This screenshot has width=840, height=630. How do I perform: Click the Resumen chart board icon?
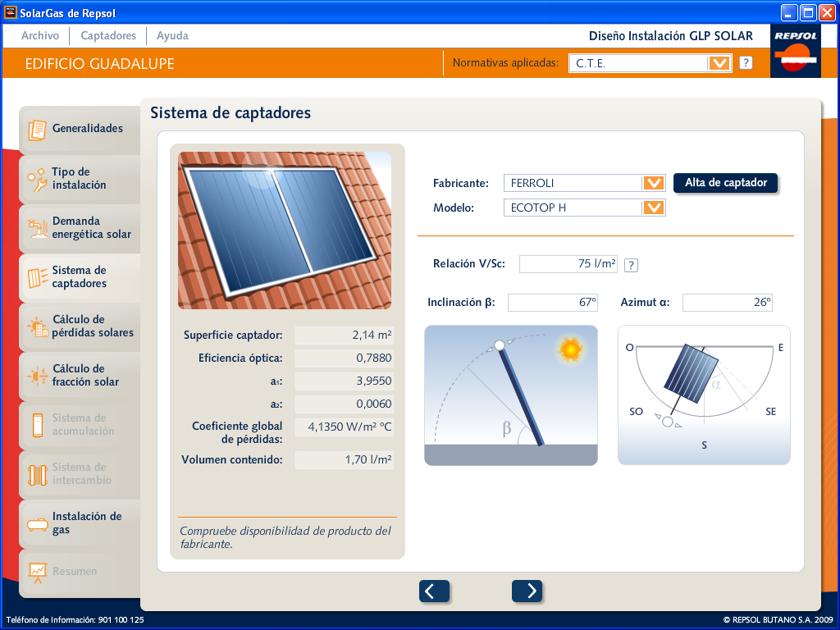click(38, 573)
